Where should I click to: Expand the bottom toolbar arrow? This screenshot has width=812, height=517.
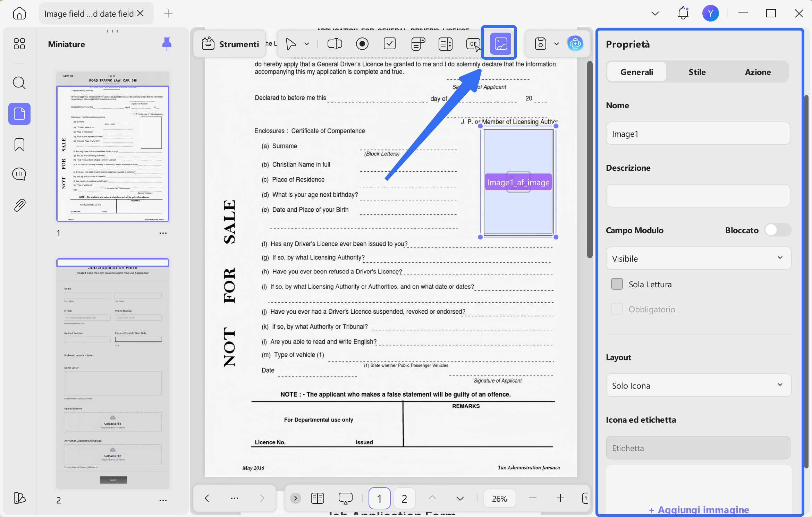(295, 498)
